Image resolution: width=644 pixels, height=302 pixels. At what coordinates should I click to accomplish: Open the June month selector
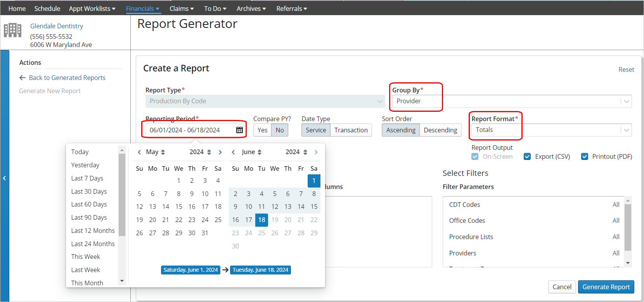pos(251,152)
